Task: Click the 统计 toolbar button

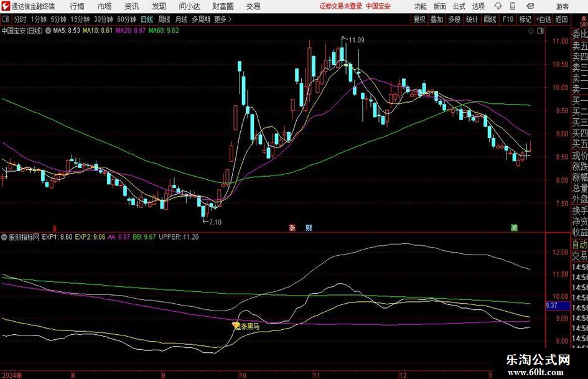Action: [x=472, y=19]
